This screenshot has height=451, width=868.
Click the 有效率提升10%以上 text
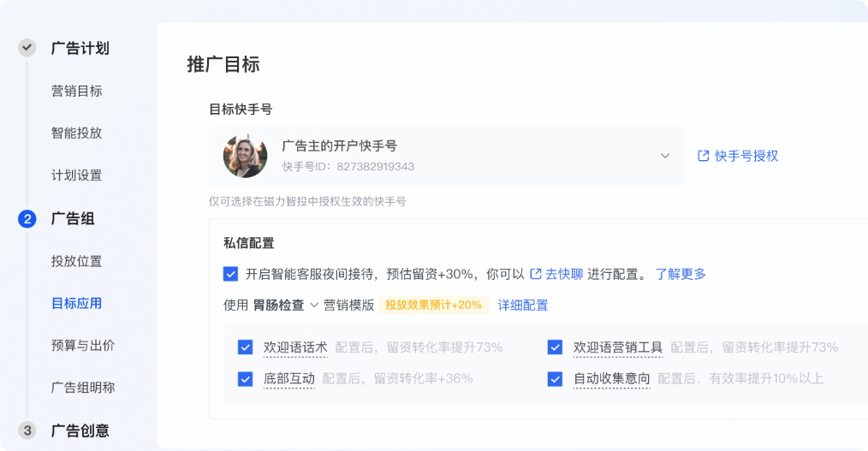coord(767,378)
